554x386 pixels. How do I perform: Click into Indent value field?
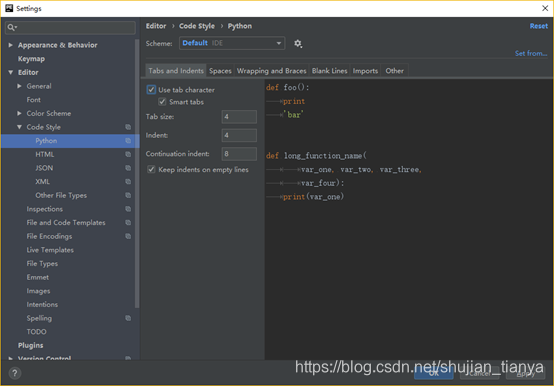pyautogui.click(x=239, y=135)
